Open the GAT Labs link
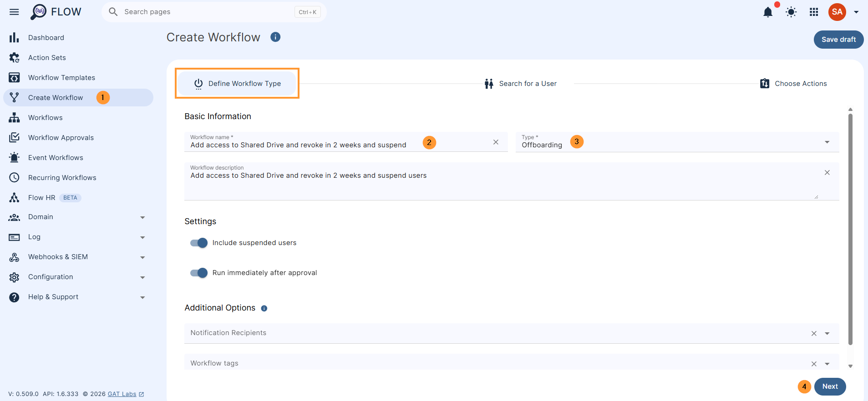868x401 pixels. pos(122,394)
